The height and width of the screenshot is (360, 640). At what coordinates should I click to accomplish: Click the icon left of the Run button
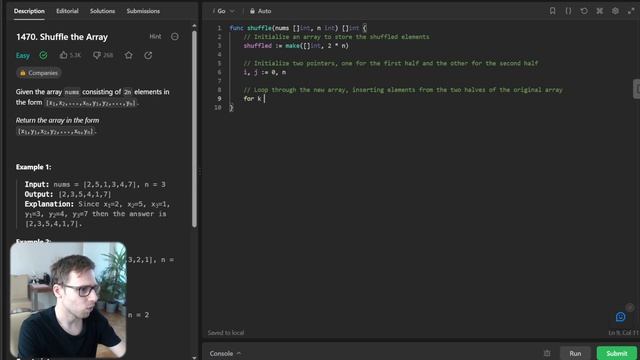tap(547, 353)
